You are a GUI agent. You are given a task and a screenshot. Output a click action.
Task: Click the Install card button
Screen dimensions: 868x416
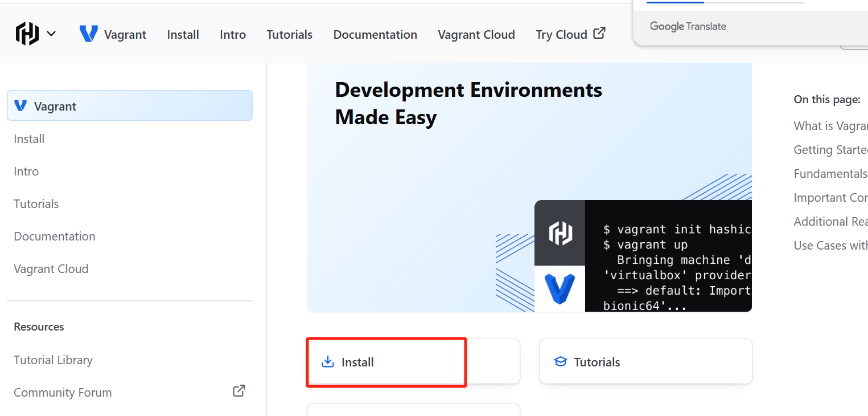413,361
